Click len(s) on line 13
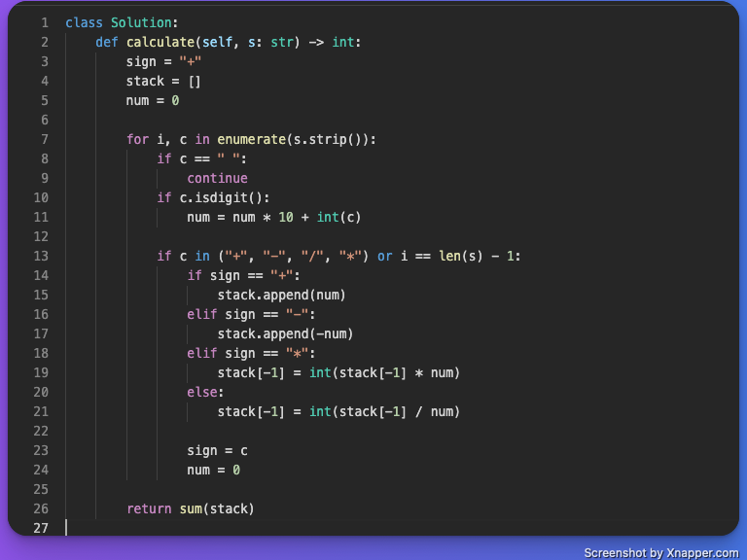 461,257
